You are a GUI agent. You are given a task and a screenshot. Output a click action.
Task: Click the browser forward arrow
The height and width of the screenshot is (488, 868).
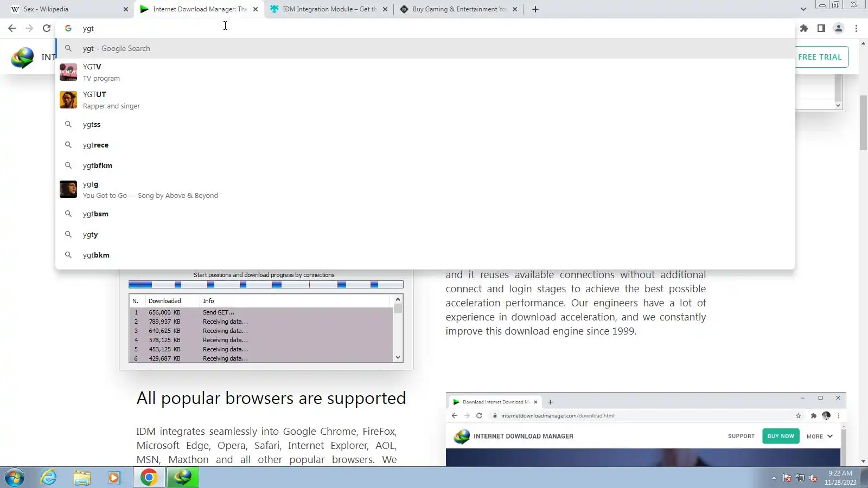(x=29, y=28)
